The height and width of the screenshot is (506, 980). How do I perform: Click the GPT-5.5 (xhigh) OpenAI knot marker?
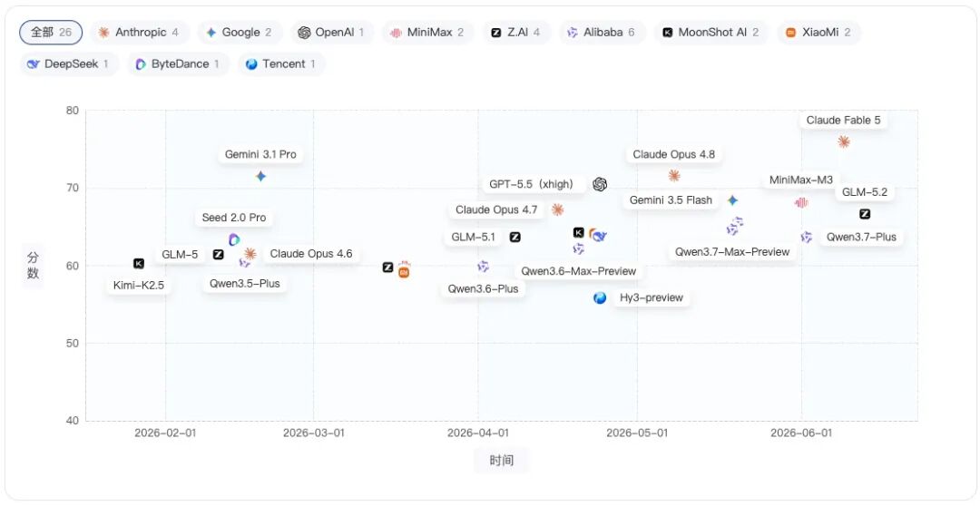[600, 184]
